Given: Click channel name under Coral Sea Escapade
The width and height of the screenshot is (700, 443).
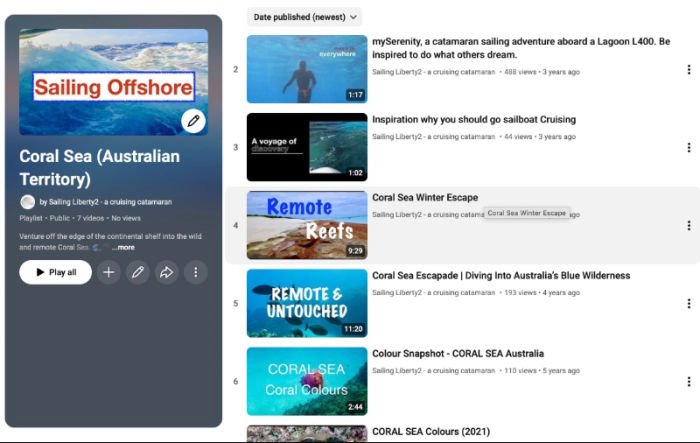Looking at the screenshot, I should (433, 293).
